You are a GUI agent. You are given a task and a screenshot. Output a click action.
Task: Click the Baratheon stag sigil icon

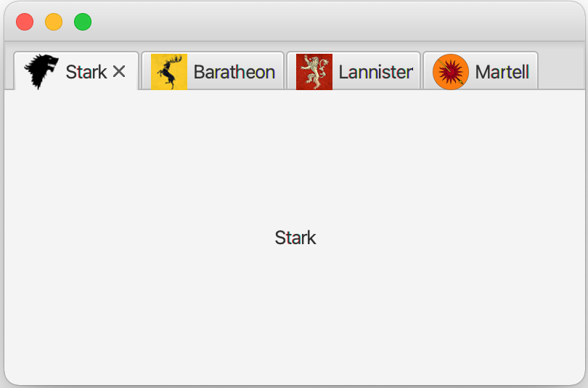169,72
